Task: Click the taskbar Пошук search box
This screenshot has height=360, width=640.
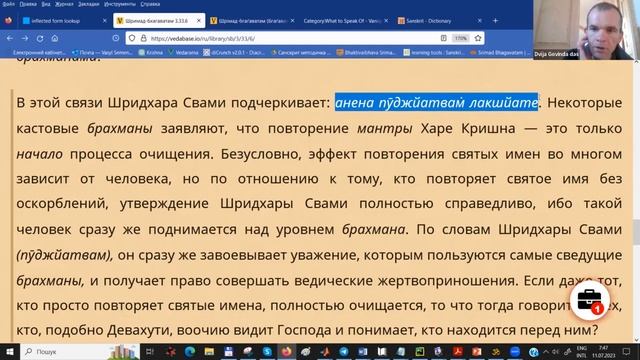Action: tap(80, 351)
